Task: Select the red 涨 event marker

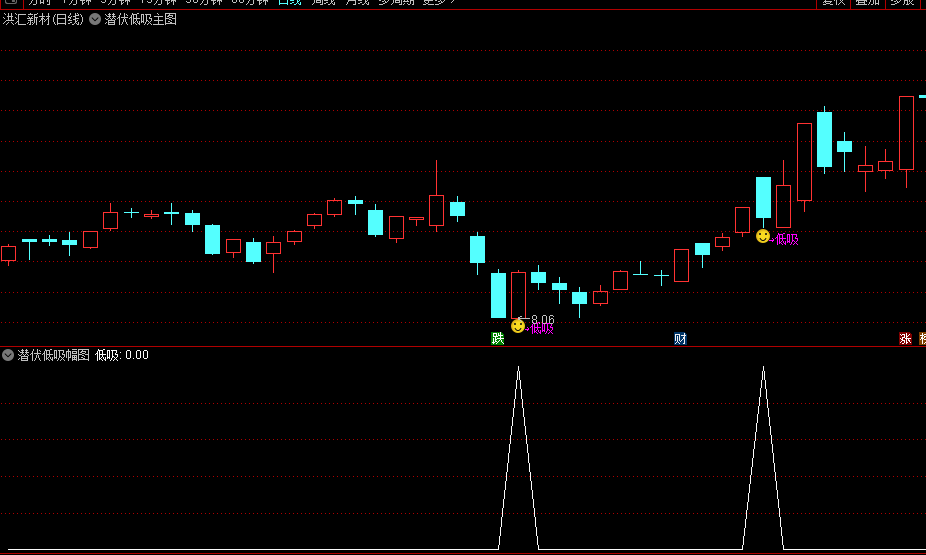Action: (905, 338)
